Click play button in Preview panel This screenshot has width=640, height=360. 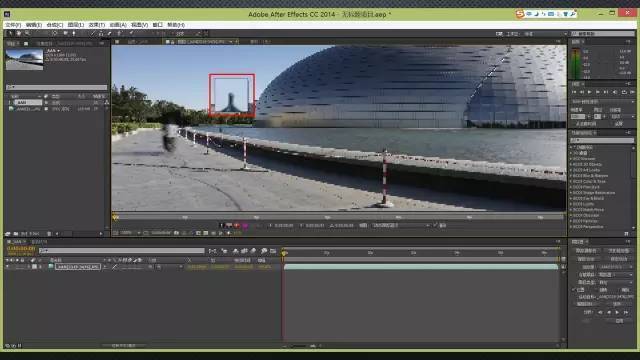(x=589, y=92)
